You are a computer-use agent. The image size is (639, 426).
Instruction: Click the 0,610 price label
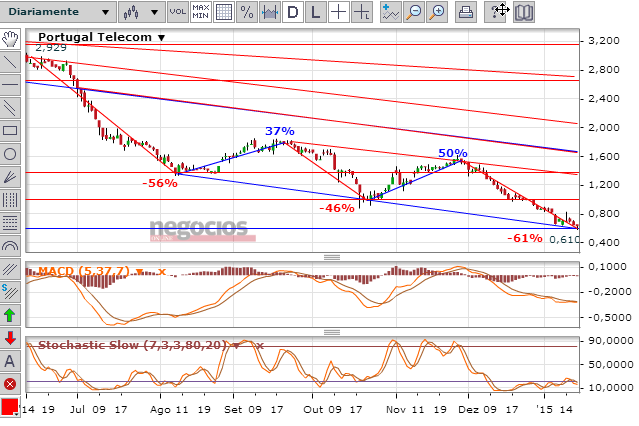tap(564, 240)
